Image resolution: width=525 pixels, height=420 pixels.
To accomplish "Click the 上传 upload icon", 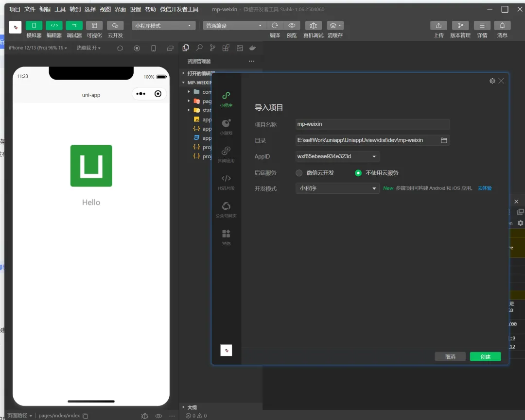I will (x=438, y=26).
